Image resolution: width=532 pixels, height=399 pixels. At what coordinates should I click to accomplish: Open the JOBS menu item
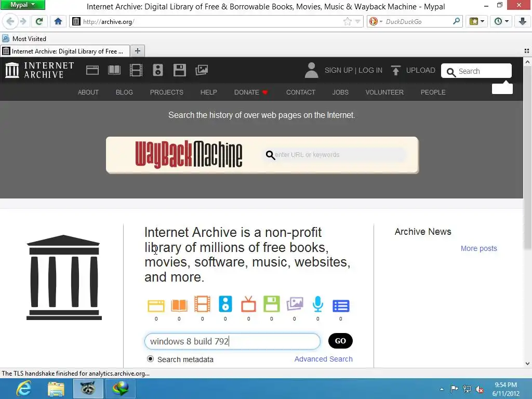[x=340, y=92]
